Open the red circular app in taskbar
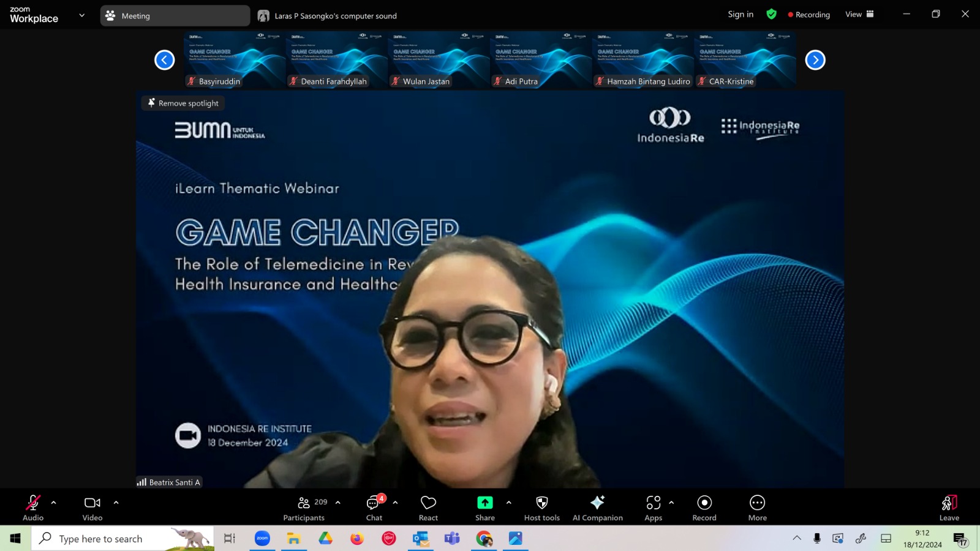 tap(389, 539)
